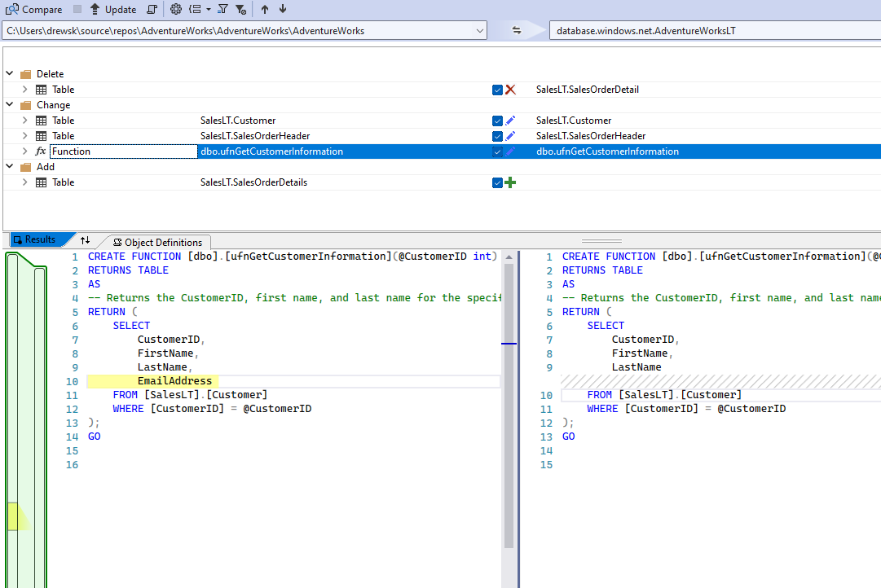Expand the SalesLT.SalesOrderHeader table row
The height and width of the screenshot is (588, 881).
click(24, 135)
